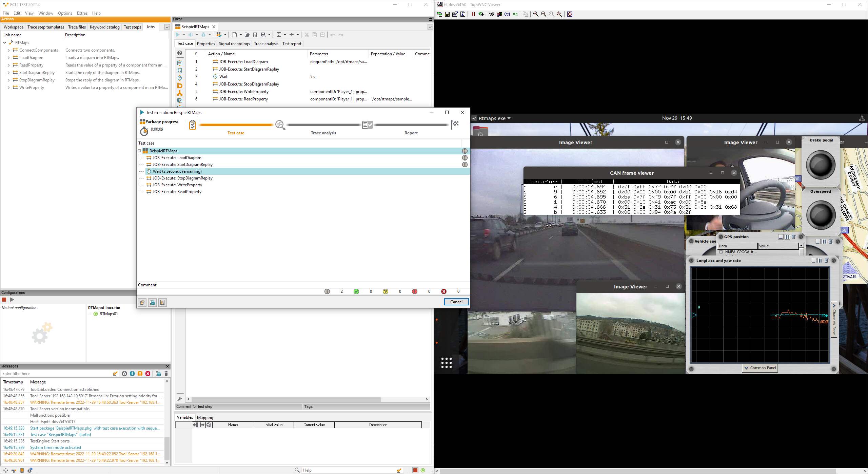Click the open folder icon in editor toolbar

[247, 35]
